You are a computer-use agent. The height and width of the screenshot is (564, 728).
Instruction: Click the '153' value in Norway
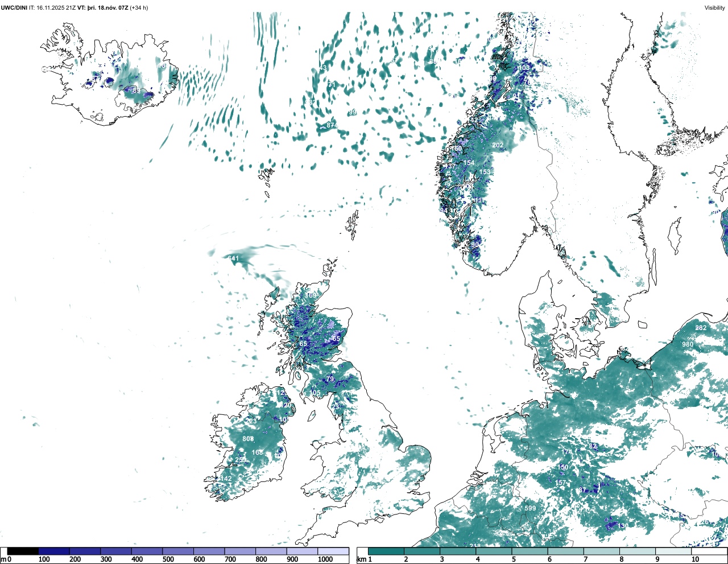click(x=485, y=172)
